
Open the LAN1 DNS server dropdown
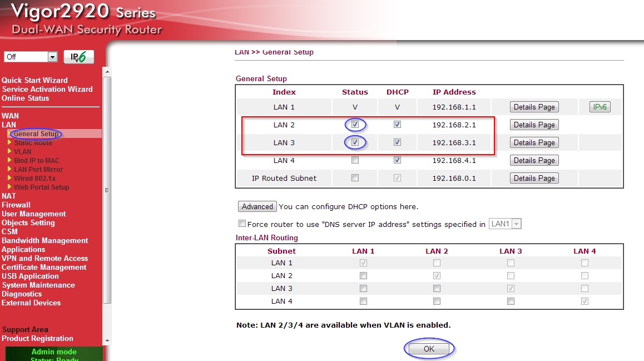click(505, 224)
